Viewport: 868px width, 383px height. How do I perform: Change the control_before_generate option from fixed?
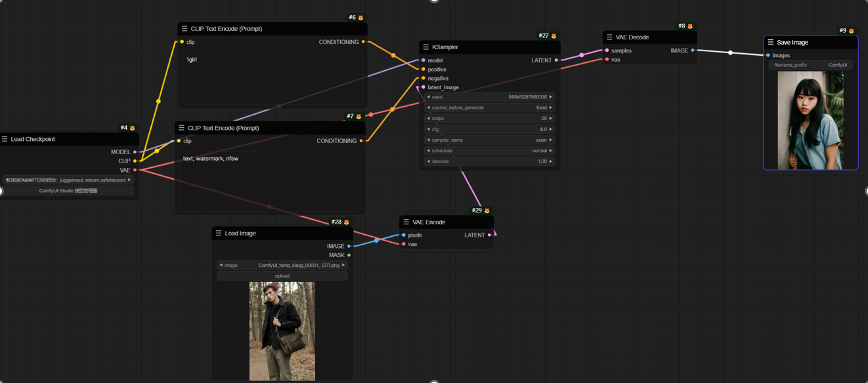[x=489, y=108]
